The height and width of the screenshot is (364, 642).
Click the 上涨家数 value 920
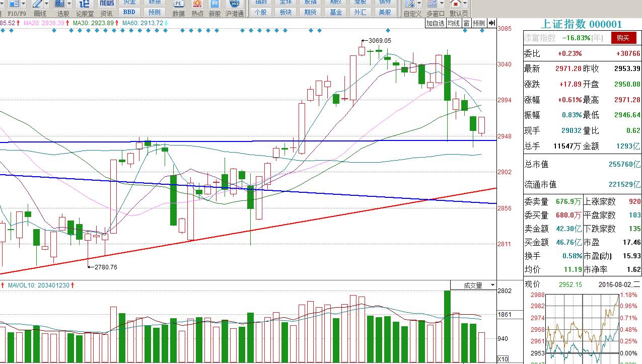pyautogui.click(x=634, y=201)
